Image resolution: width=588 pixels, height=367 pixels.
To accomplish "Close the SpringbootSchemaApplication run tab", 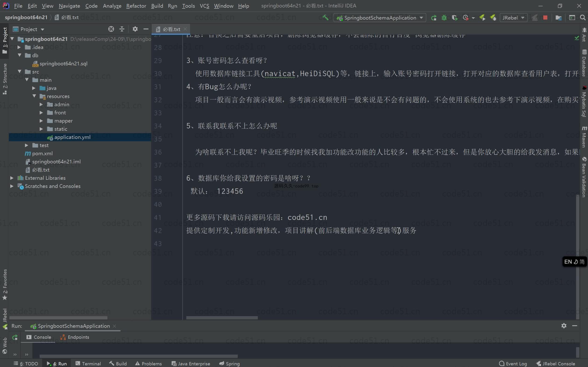I will (114, 326).
